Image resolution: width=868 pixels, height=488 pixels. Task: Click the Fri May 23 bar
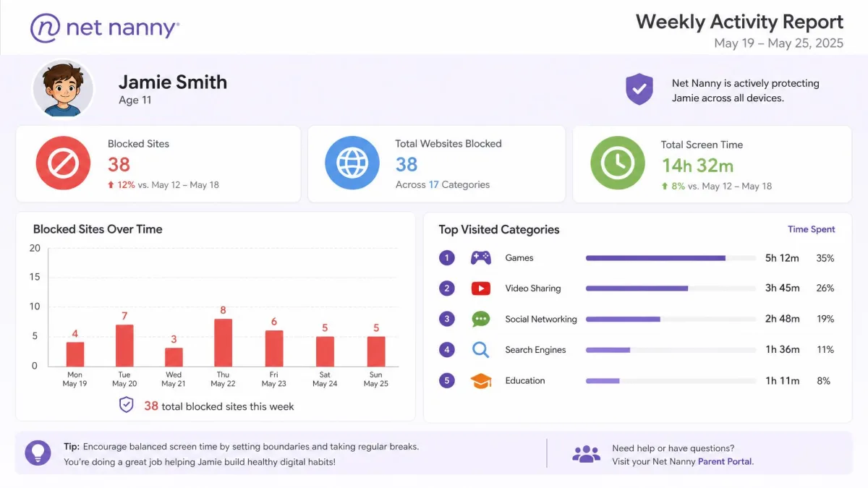tap(274, 348)
